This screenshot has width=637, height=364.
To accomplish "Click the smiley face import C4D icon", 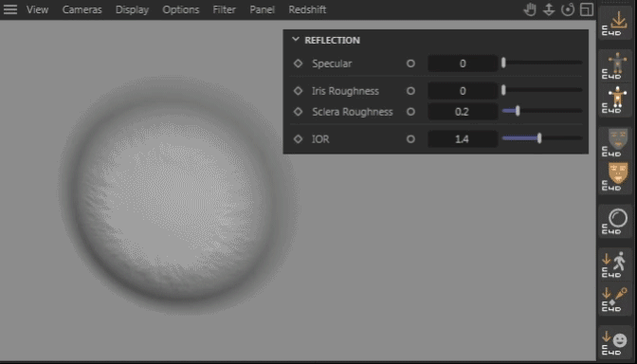I will click(616, 342).
